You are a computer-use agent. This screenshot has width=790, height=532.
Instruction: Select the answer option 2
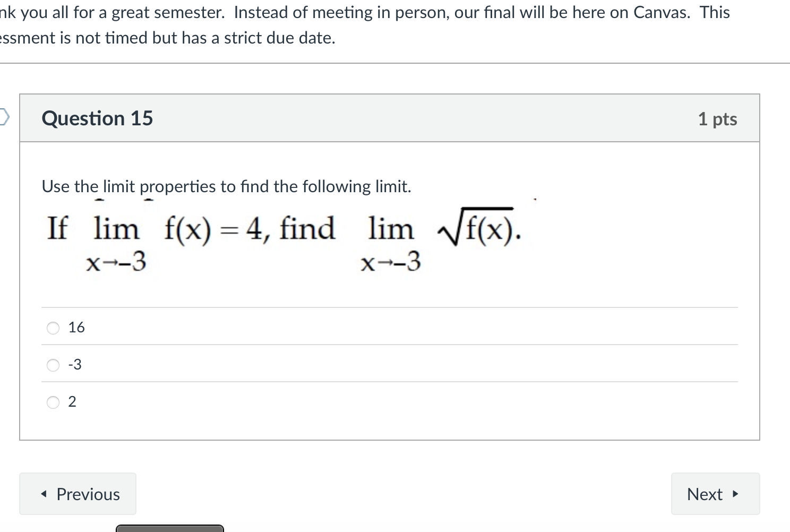(x=73, y=402)
